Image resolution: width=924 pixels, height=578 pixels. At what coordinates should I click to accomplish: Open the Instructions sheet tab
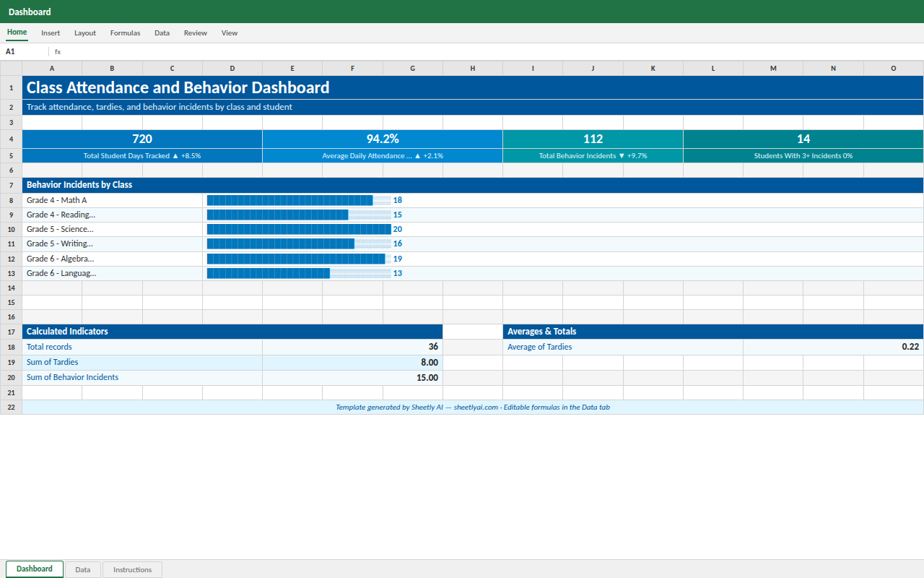[x=133, y=569]
